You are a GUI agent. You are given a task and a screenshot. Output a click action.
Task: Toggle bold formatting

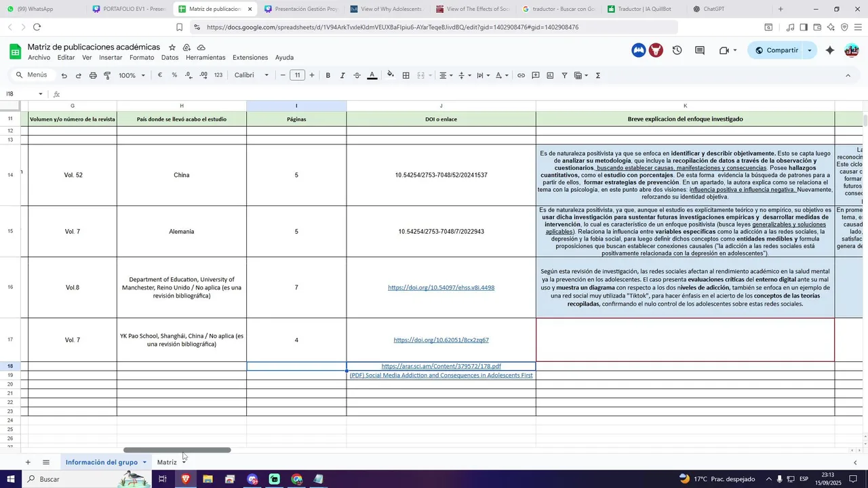coord(328,75)
